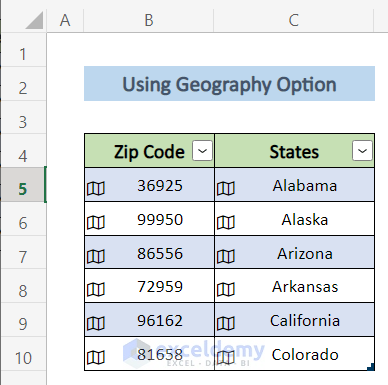The image size is (388, 385).
Task: Select column B header
Action: pos(149,20)
